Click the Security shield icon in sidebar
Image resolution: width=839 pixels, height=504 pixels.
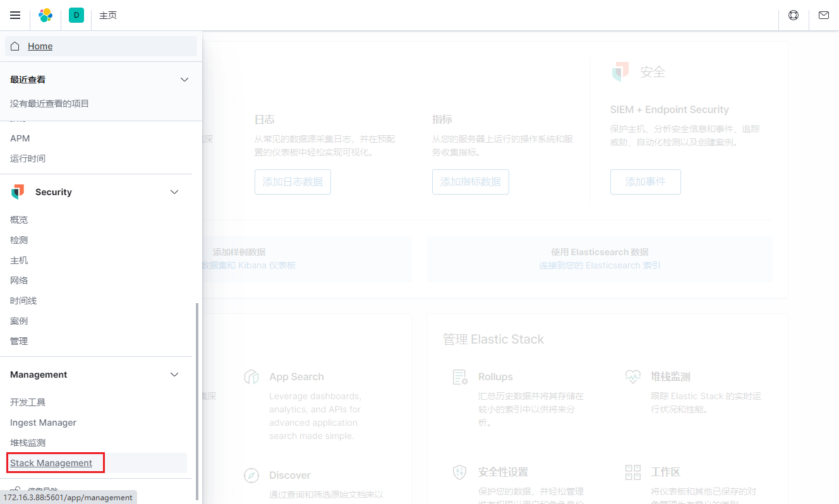point(18,192)
